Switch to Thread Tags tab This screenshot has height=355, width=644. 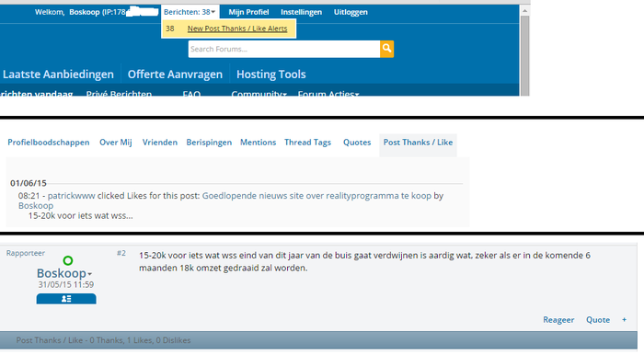point(307,143)
